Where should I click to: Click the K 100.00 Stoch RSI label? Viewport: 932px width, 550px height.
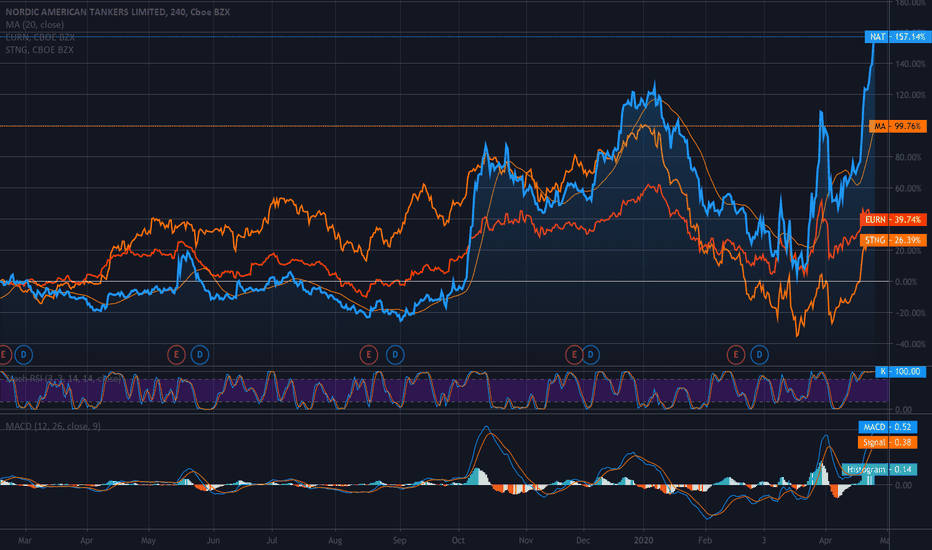pos(900,372)
